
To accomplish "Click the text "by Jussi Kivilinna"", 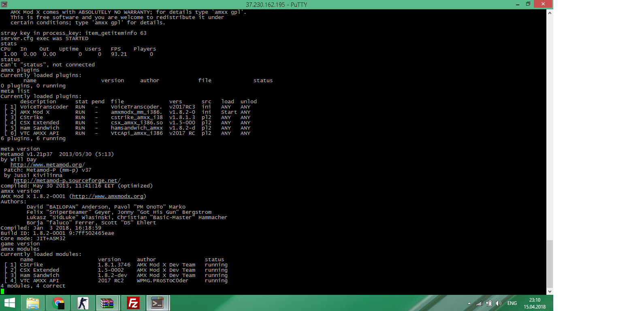I will tap(33, 175).
